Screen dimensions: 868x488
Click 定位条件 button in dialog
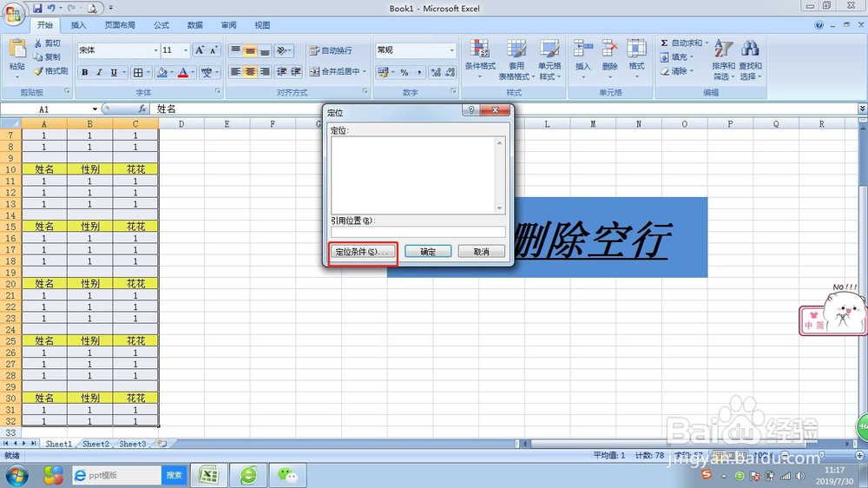(x=363, y=252)
